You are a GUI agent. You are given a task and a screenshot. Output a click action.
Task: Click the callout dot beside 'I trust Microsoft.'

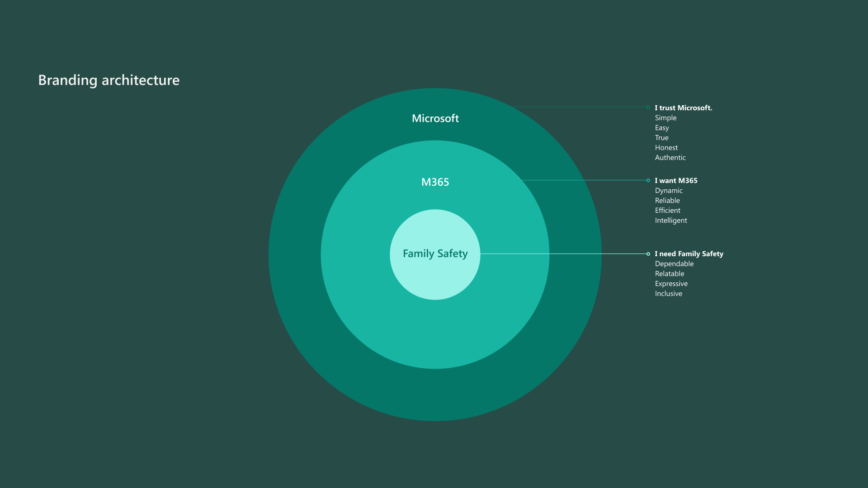[x=648, y=107]
